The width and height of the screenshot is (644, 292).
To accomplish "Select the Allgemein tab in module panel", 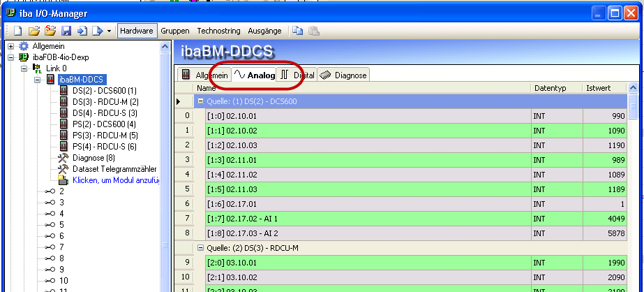I will (204, 75).
